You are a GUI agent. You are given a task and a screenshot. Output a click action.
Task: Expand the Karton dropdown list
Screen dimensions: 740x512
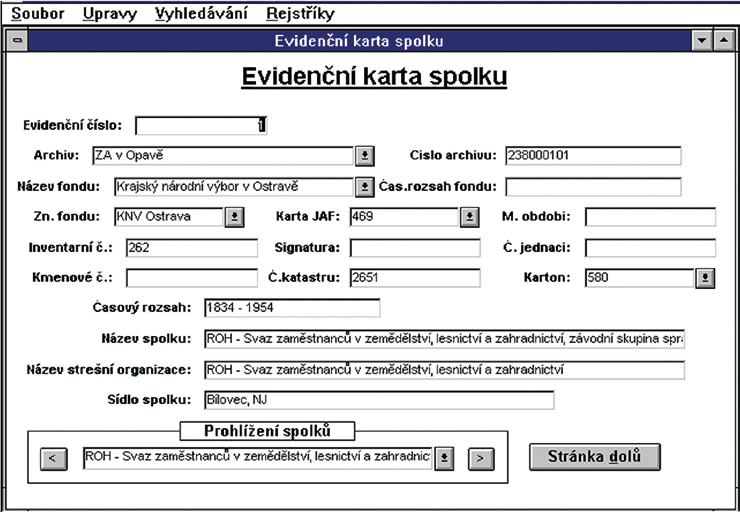(x=705, y=278)
